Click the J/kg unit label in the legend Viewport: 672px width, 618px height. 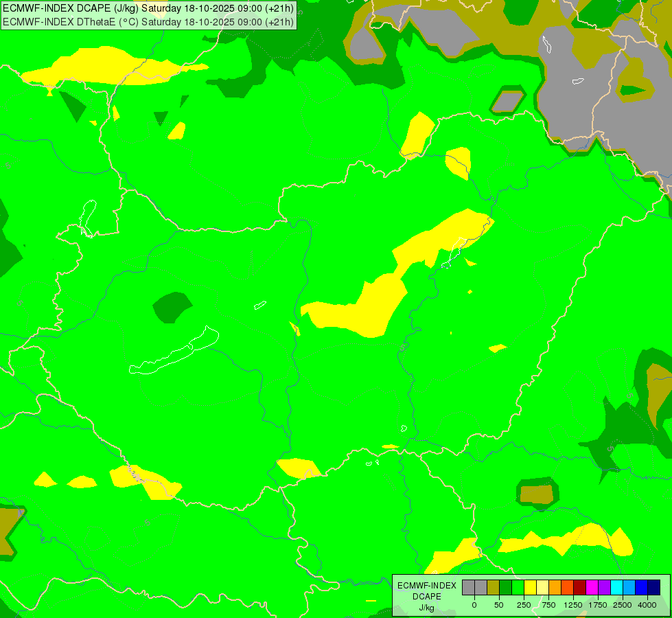426,608
